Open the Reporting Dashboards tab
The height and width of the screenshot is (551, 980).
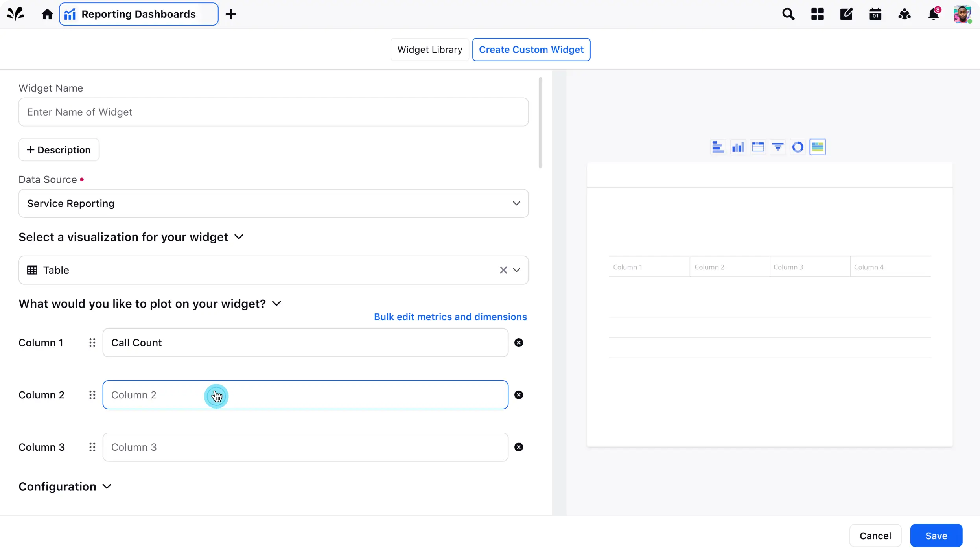[138, 15]
